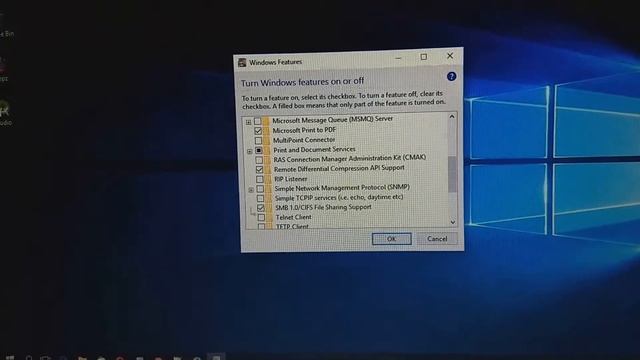Tick the MultiPoint Connector checkbox
The width and height of the screenshot is (640, 360).
(258, 141)
